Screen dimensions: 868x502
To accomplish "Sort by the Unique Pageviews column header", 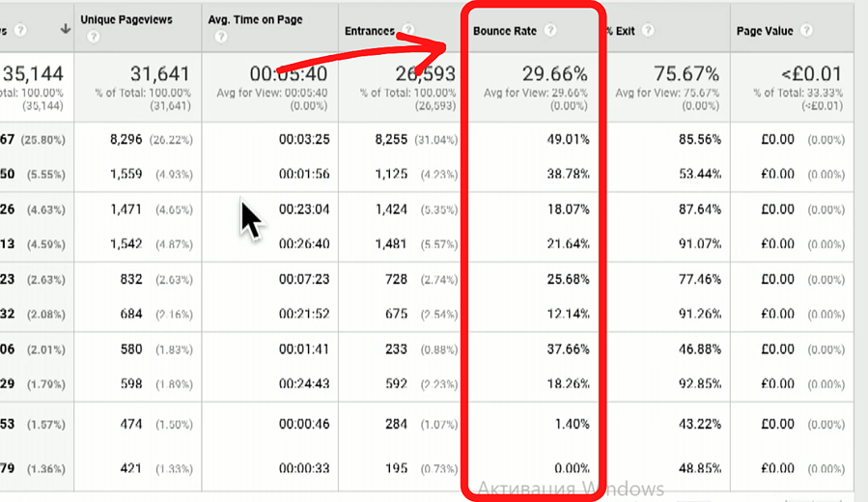I will point(126,20).
